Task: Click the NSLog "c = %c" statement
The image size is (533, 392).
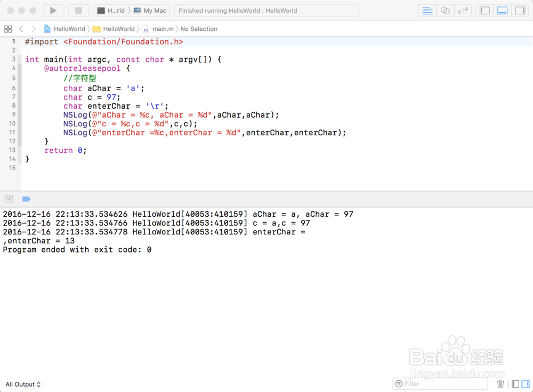Action: [130, 124]
